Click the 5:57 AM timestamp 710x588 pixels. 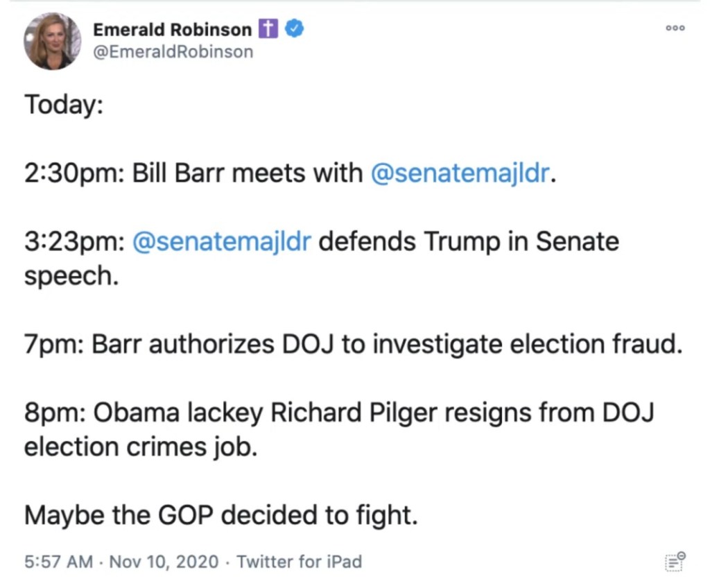tap(58, 561)
